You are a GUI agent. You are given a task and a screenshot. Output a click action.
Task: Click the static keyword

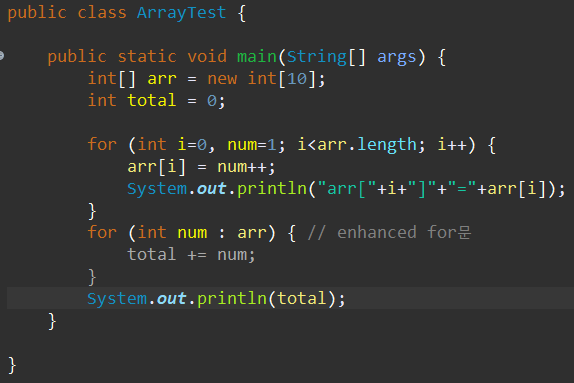(x=147, y=57)
